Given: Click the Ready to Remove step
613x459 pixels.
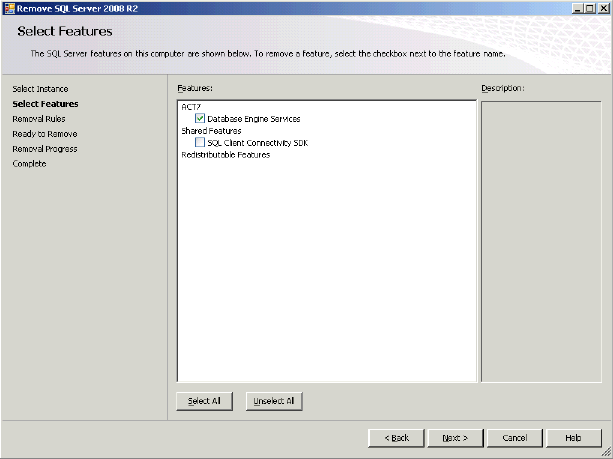Looking at the screenshot, I should [45, 134].
